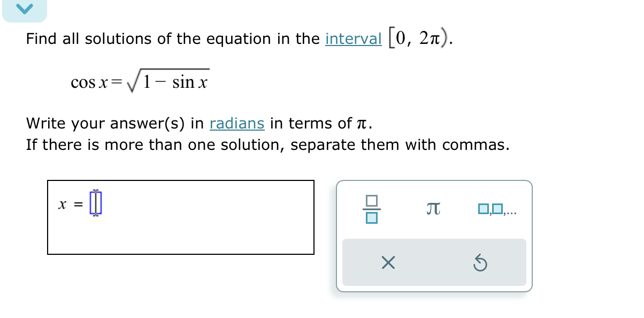Image resolution: width=644 pixels, height=318 pixels.
Task: Open the interval definition link
Action: [x=353, y=39]
